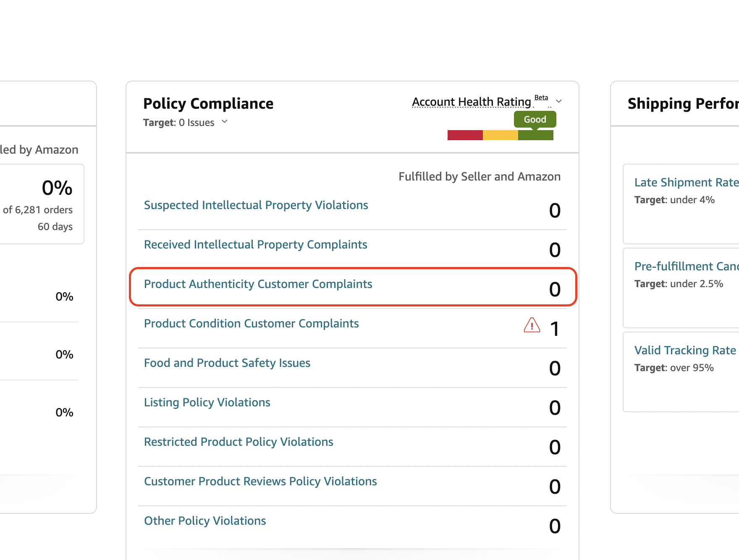Open Product Authenticity Customer Complaints

pyautogui.click(x=258, y=284)
